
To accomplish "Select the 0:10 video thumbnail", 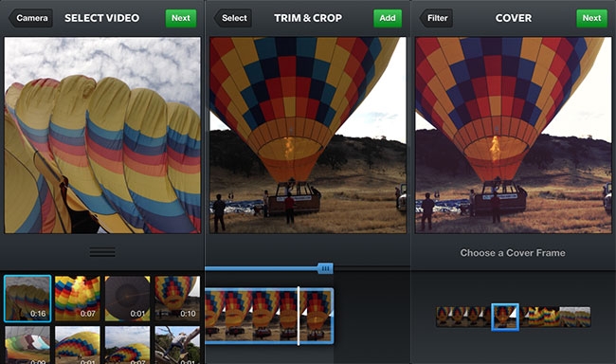I will (x=177, y=299).
